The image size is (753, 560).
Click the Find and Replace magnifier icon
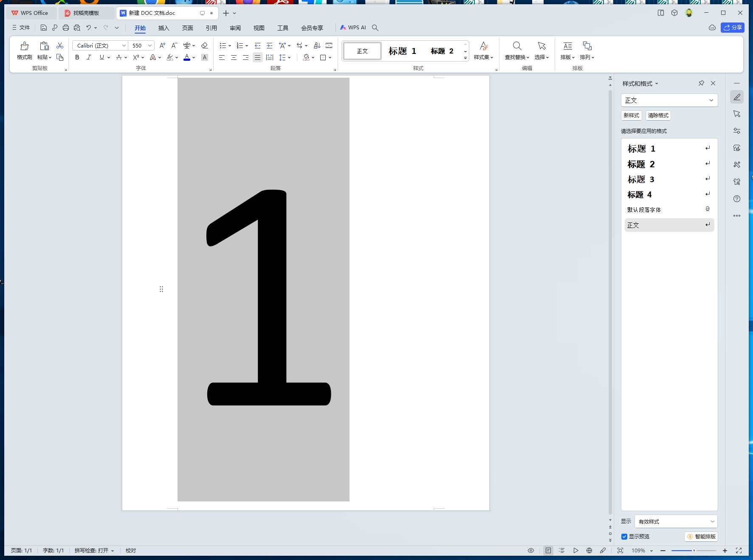pos(517,46)
